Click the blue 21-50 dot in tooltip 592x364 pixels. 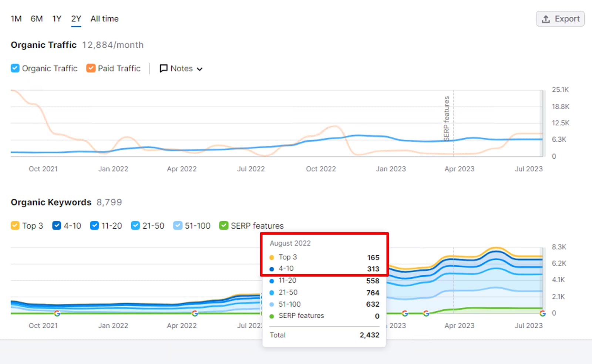(272, 292)
